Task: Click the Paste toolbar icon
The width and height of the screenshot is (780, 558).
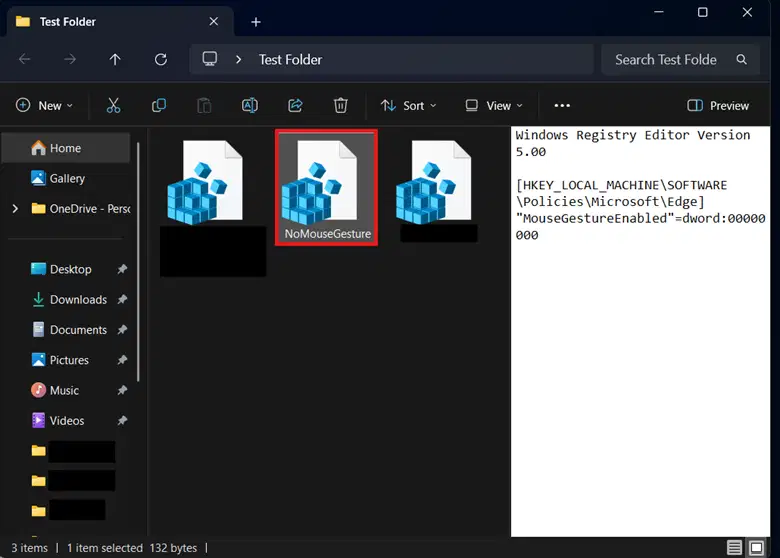Action: 204,105
